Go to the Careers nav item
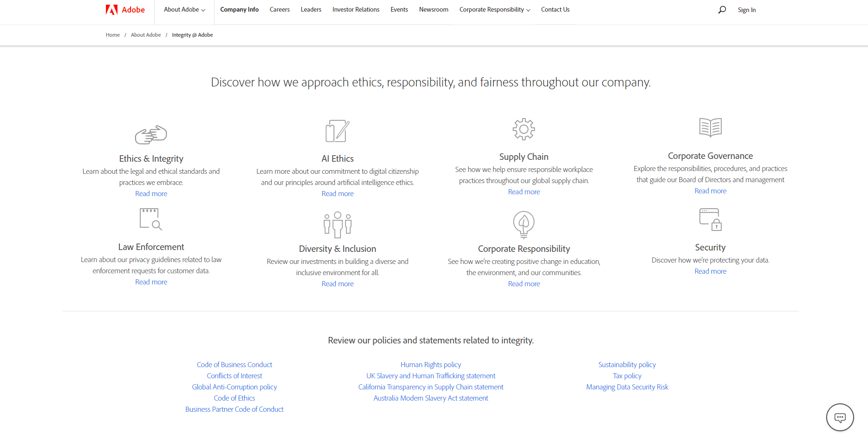This screenshot has width=868, height=441. coord(280,10)
